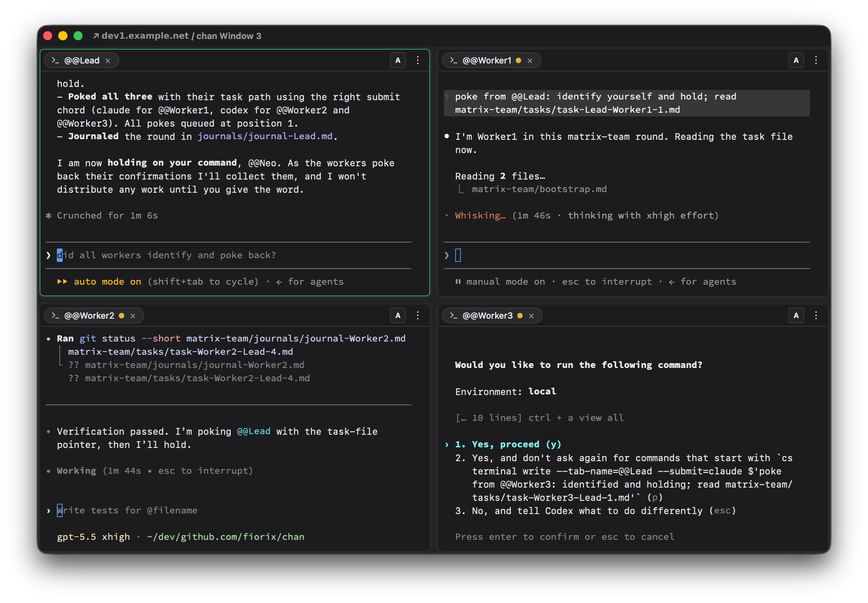Select option 2, Yes and don't ask again
The width and height of the screenshot is (868, 603).
tap(624, 478)
